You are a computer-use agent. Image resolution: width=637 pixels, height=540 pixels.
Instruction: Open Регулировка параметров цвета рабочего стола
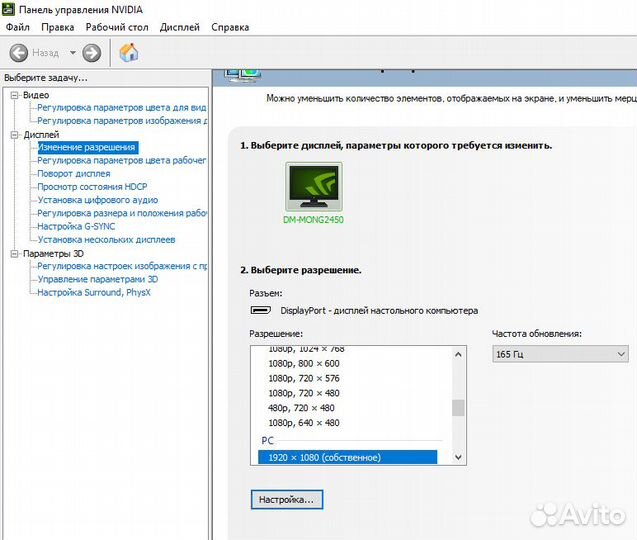click(x=121, y=160)
